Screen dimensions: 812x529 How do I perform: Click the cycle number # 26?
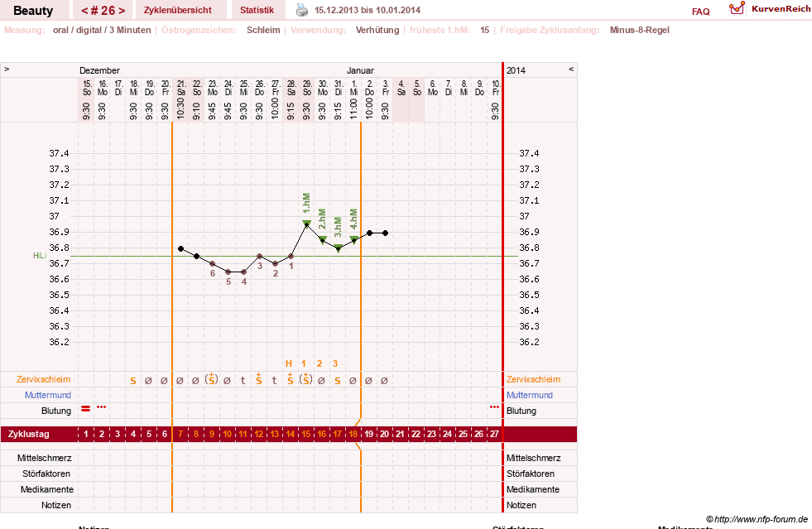[x=103, y=11]
